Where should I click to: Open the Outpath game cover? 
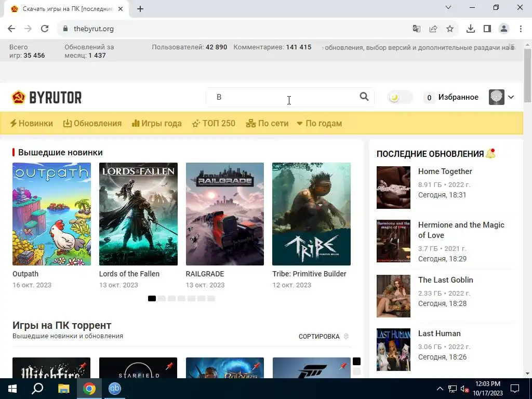click(x=51, y=214)
